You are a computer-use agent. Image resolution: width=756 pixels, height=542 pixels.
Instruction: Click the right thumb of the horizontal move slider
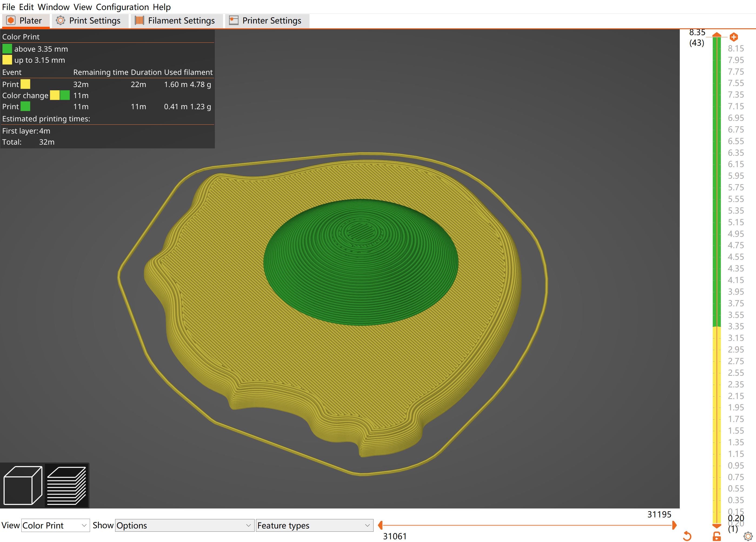[674, 525]
